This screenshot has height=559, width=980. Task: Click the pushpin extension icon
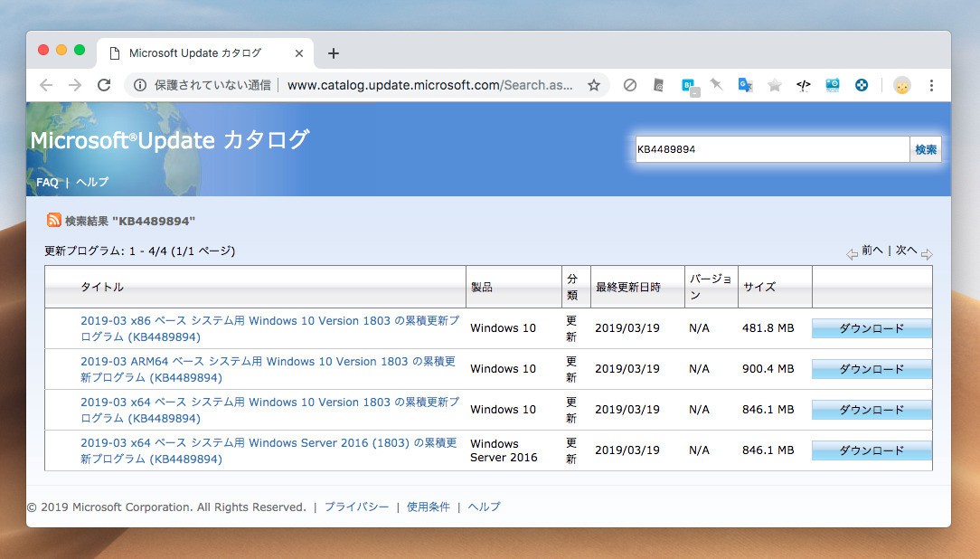tap(716, 85)
